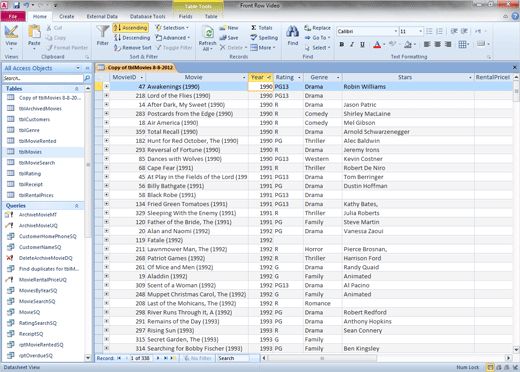The image size is (520, 372).
Task: Collapse the Queries group
Action: pos(77,206)
